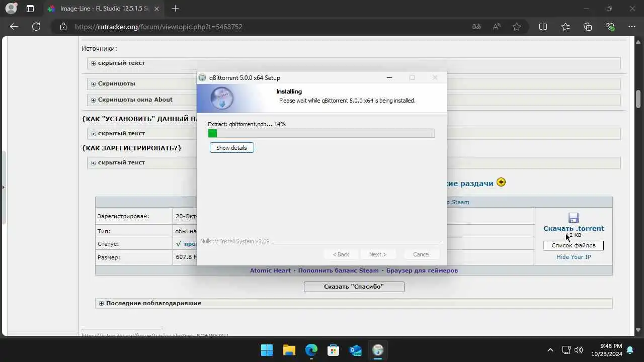Click the disabled Next button

[378, 254]
